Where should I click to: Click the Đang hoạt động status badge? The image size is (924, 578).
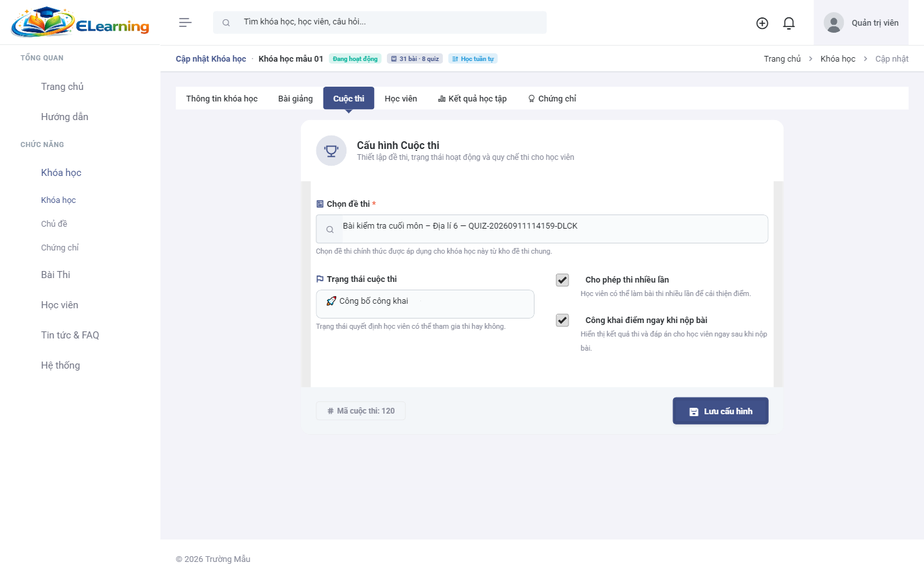[x=355, y=58]
